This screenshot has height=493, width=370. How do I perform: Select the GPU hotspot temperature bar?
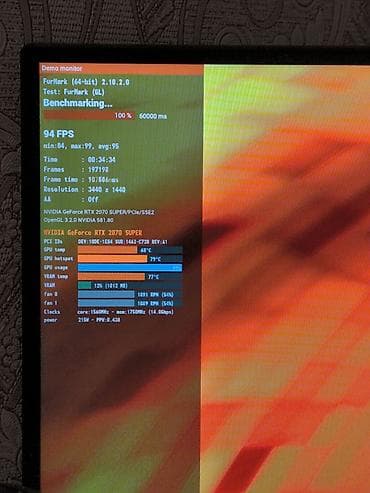pyautogui.click(x=130, y=259)
